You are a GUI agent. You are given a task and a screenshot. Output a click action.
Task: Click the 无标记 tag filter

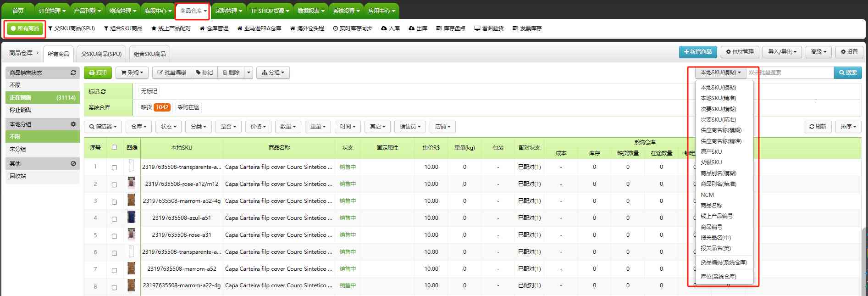[149, 91]
